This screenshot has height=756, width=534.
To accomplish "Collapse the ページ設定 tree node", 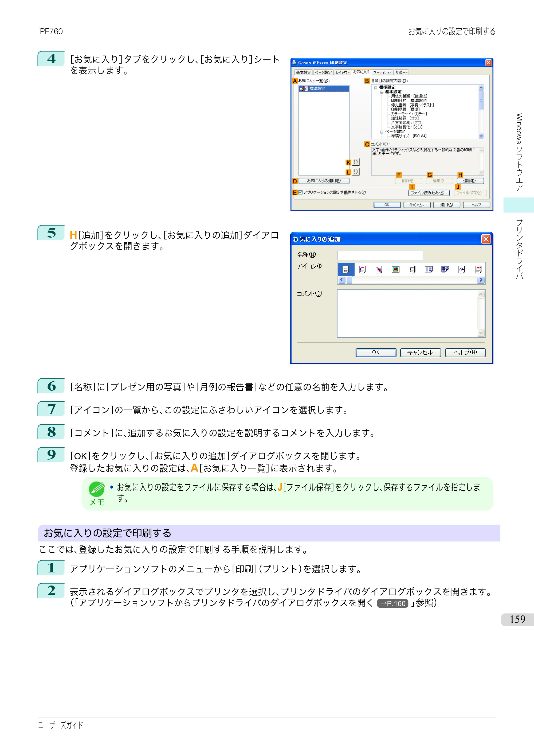I will [x=382, y=132].
